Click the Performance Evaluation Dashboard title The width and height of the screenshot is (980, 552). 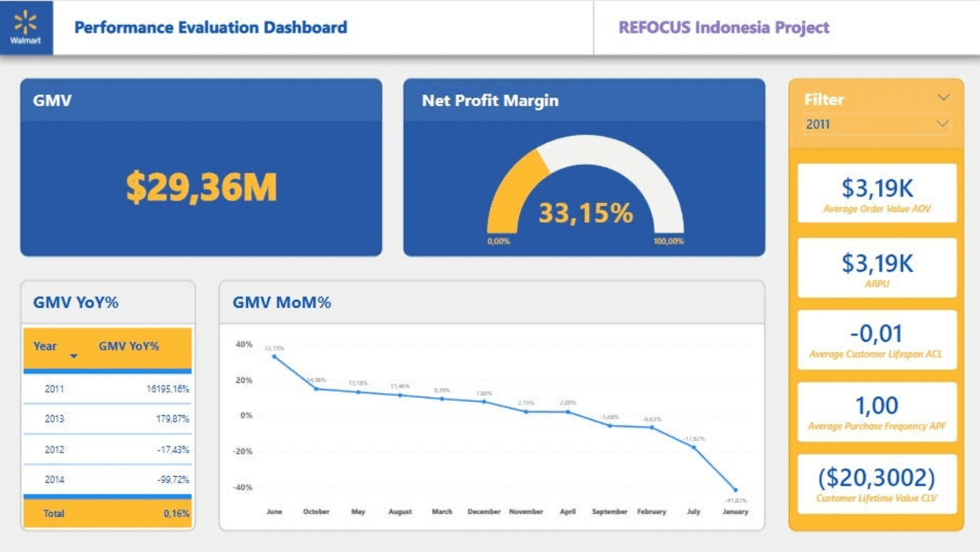click(x=210, y=27)
